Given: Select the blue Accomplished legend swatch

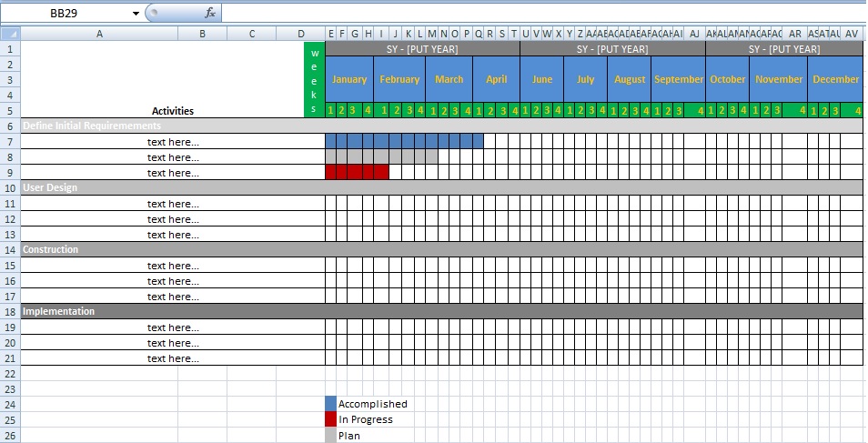Looking at the screenshot, I should point(331,404).
